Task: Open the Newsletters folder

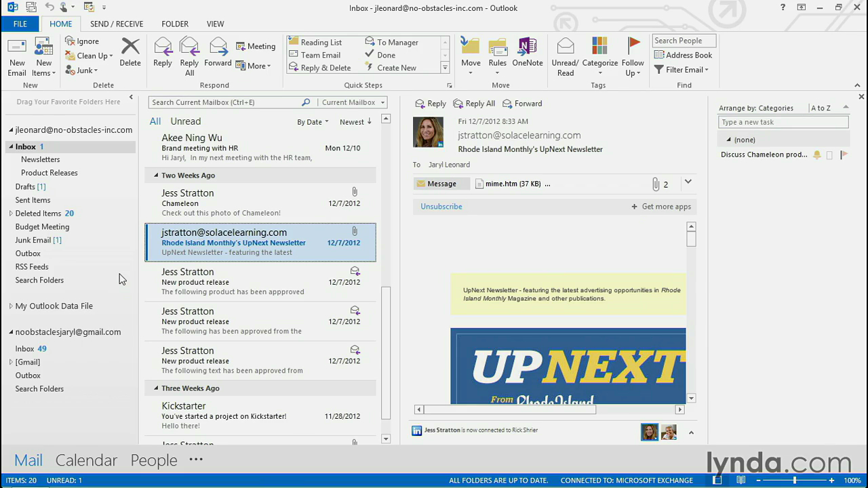Action: tap(41, 159)
